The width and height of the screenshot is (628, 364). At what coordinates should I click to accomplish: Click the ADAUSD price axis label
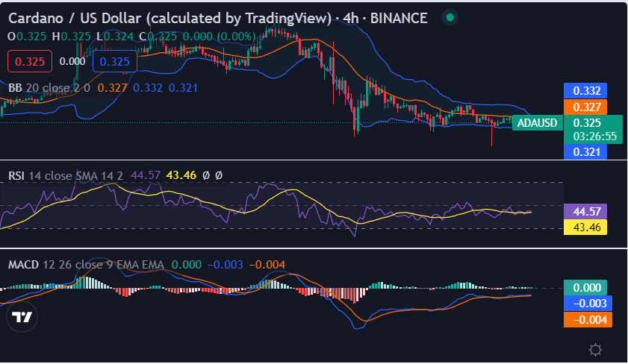tap(537, 123)
